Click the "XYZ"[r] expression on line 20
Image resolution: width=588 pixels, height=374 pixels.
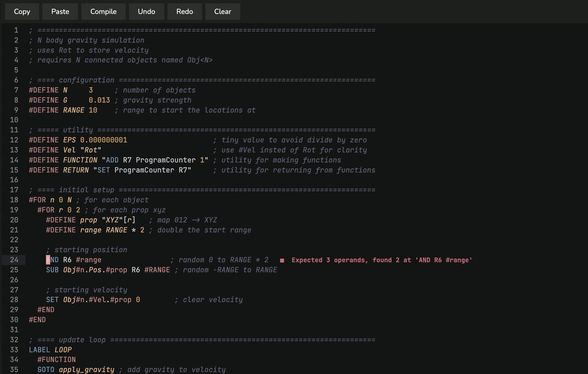click(119, 220)
